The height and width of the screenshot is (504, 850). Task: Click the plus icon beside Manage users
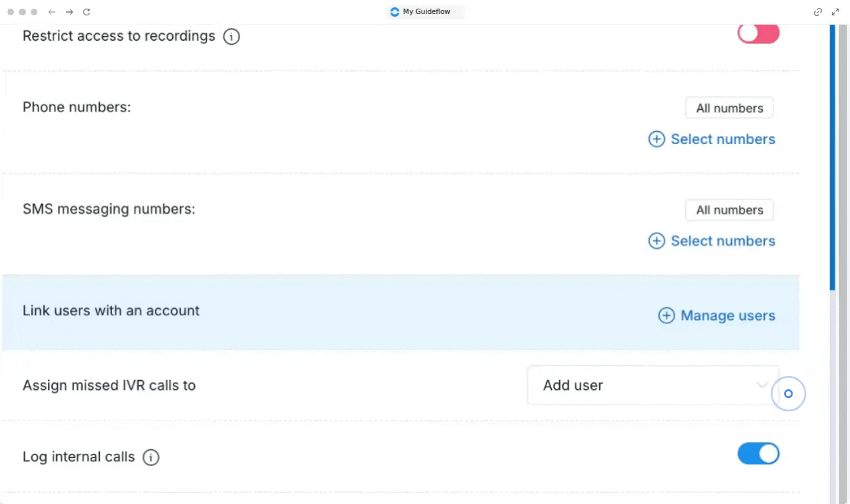coord(666,316)
